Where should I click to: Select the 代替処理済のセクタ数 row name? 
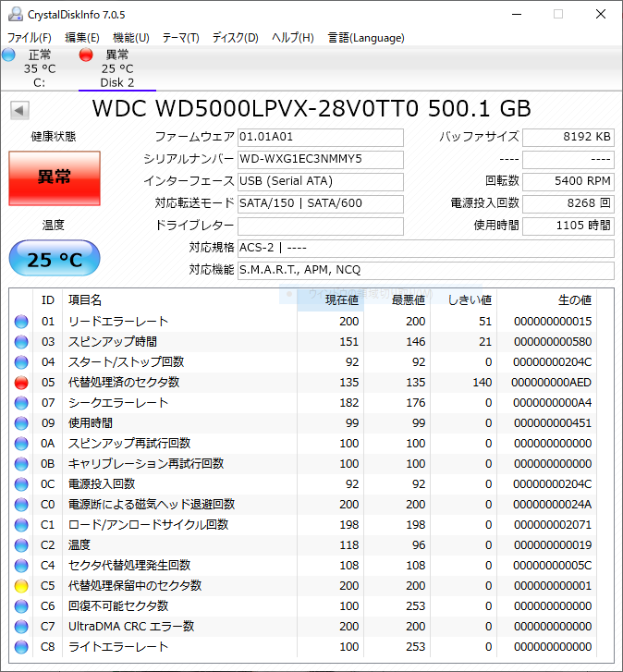[x=124, y=383]
